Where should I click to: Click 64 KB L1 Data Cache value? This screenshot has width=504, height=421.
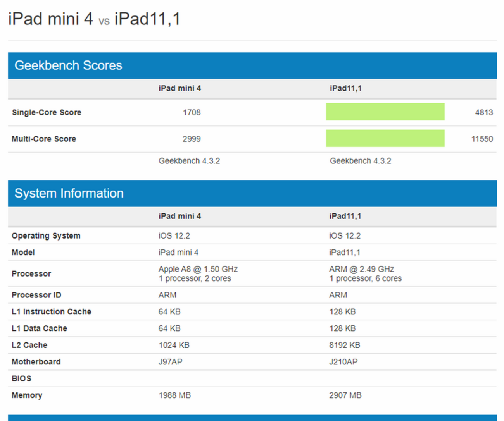point(169,328)
